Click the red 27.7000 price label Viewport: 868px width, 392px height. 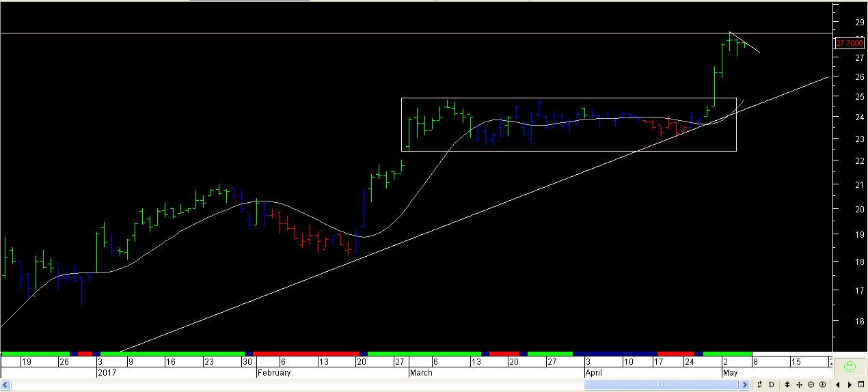(850, 43)
